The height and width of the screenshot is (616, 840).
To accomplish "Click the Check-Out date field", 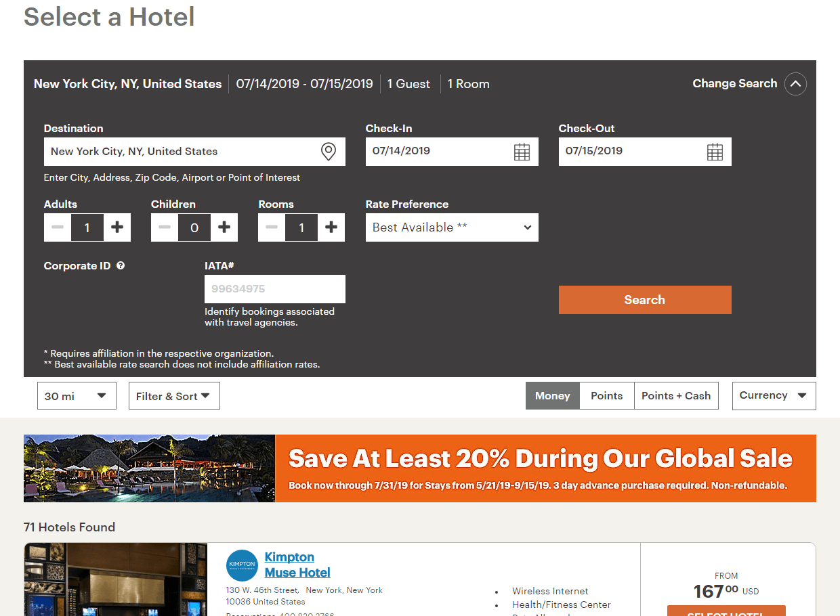I will tap(645, 152).
